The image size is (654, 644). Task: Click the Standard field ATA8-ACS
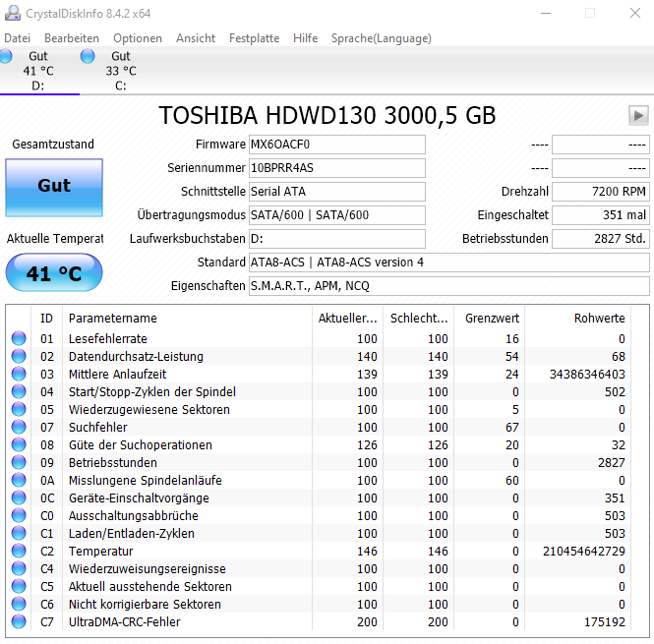pos(449,263)
